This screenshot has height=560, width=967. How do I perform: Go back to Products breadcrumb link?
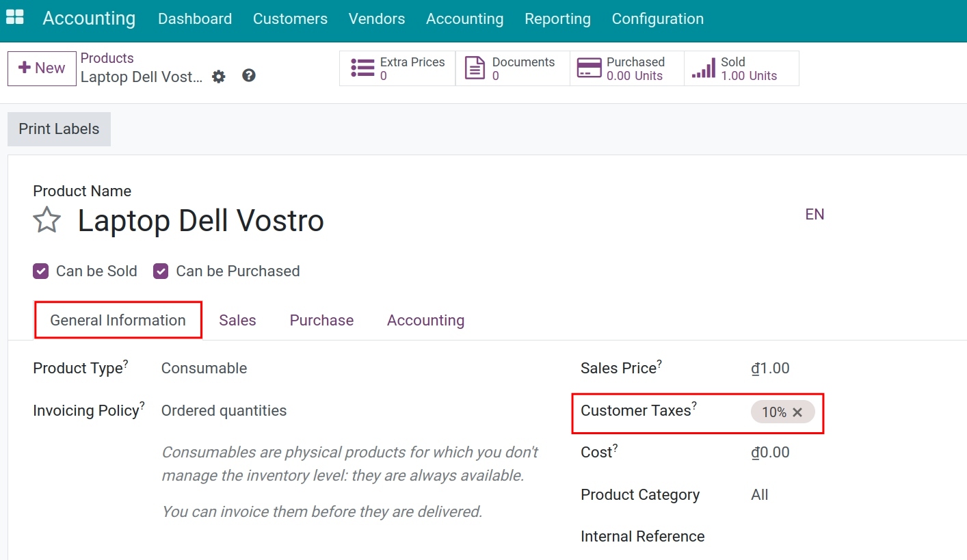(x=107, y=58)
